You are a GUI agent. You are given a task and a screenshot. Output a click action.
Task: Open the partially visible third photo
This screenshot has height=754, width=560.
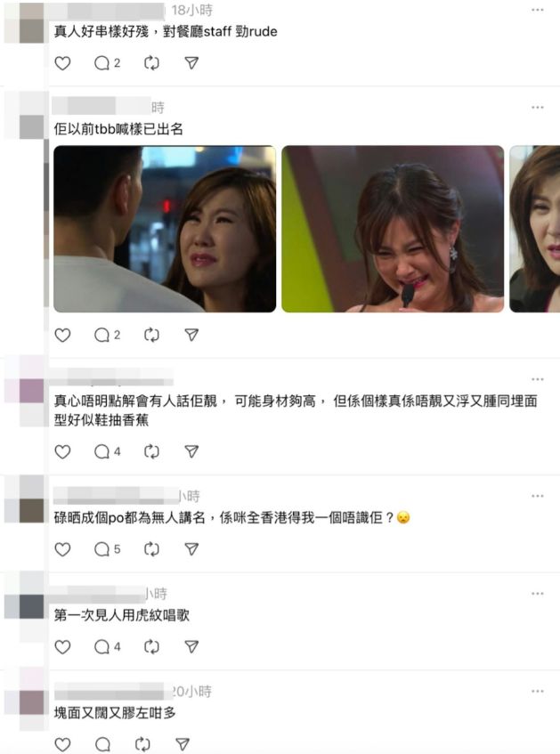click(x=534, y=229)
